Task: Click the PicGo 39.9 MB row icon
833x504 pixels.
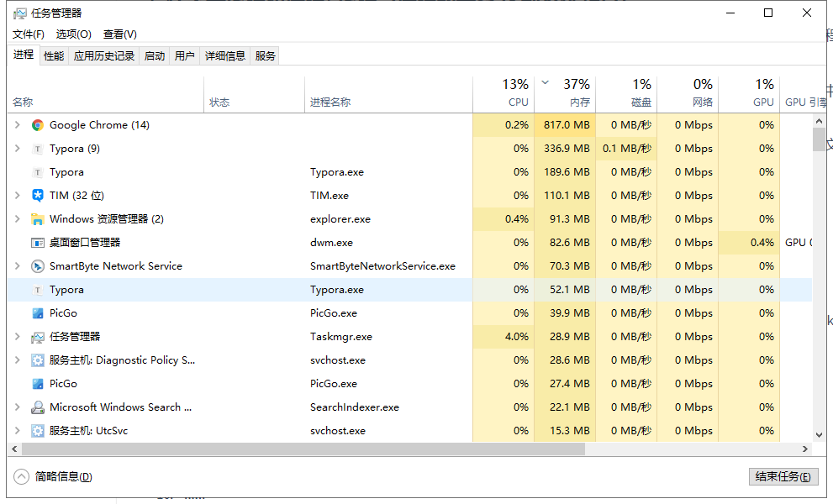Action: pos(37,313)
